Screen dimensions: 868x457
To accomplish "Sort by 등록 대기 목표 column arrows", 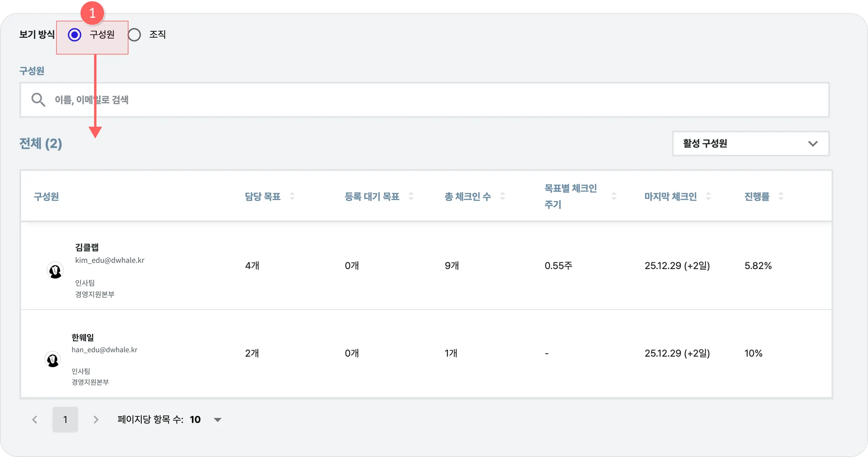I will coord(411,196).
